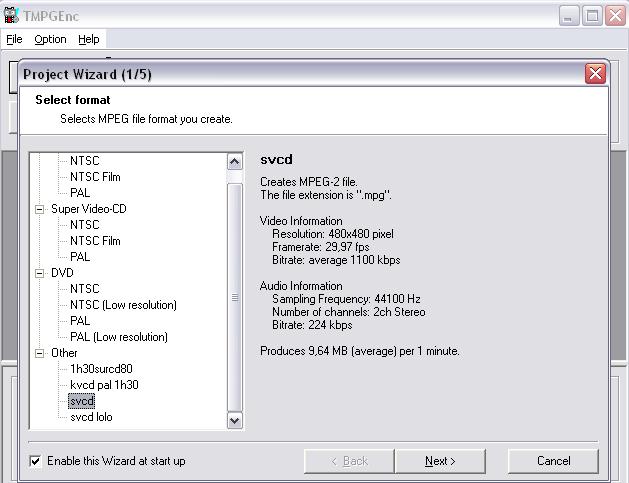Click the Produces 9,64 MB per minute text
This screenshot has width=629, height=483.
pyautogui.click(x=359, y=351)
